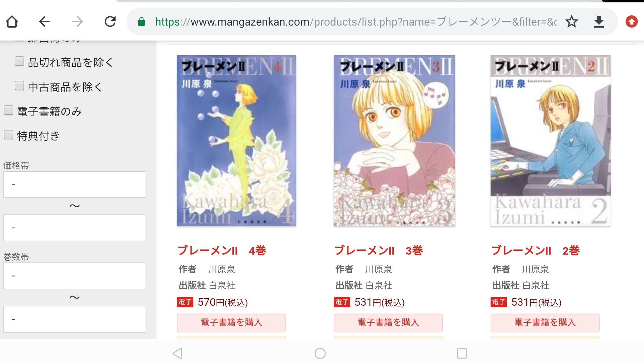The height and width of the screenshot is (363, 644).
Task: Enable 品切れ商品を除く checkbox
Action: [19, 61]
